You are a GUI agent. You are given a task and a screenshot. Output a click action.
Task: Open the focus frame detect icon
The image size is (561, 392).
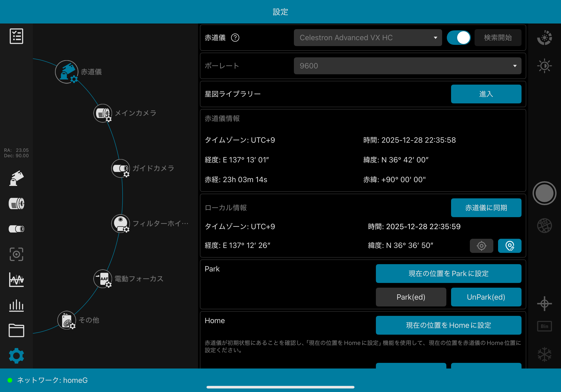[16, 254]
